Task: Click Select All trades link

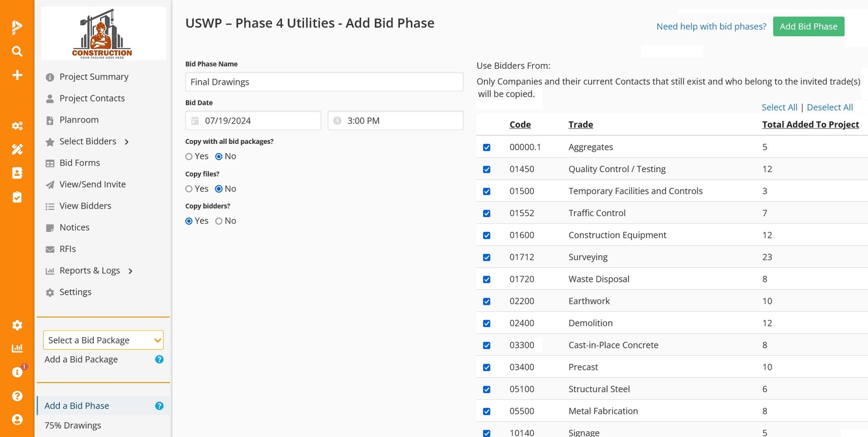Action: [779, 107]
